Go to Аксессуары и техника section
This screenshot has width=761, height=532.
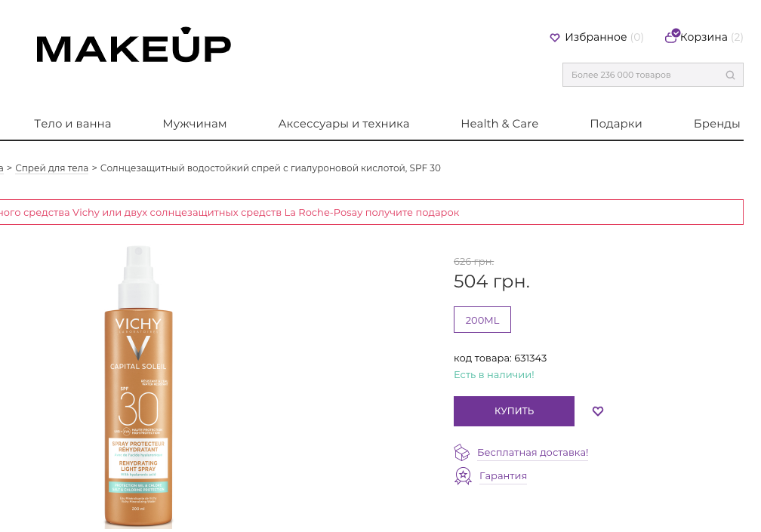344,124
